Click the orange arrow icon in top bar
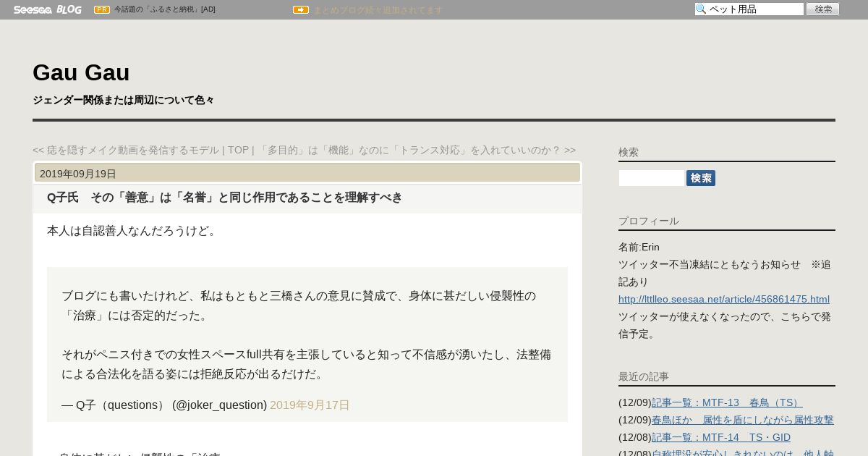Screen dimensions: 868x456 pos(301,9)
